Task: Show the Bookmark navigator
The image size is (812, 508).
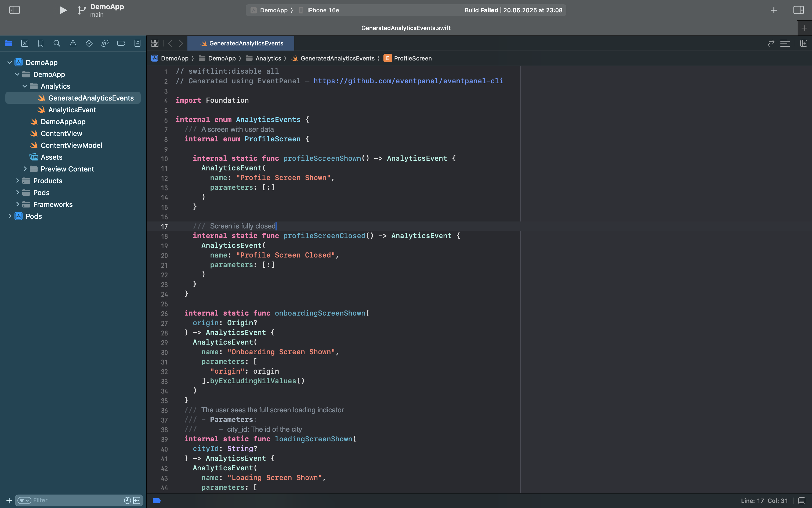Action: (41, 43)
